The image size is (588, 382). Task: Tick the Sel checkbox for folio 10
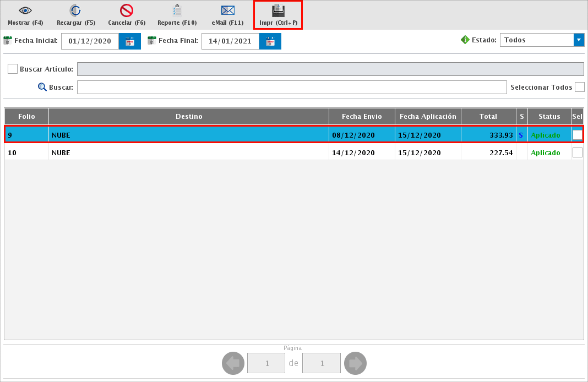[x=577, y=152]
